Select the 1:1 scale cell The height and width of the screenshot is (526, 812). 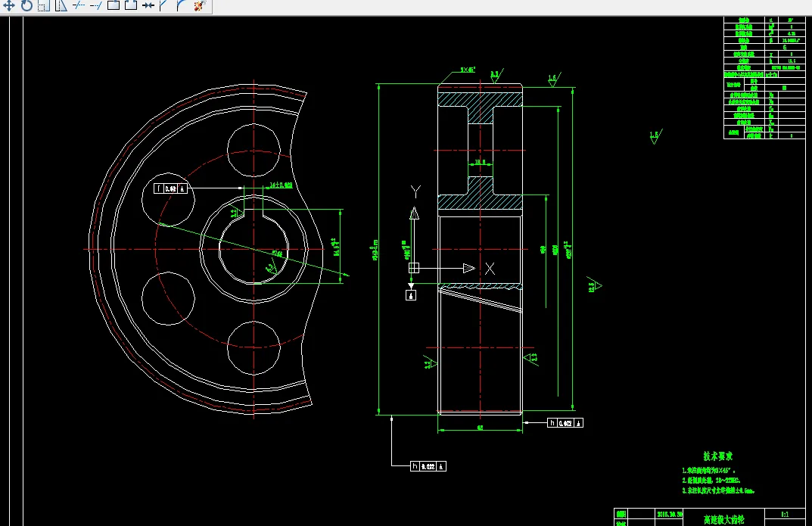pyautogui.click(x=785, y=515)
